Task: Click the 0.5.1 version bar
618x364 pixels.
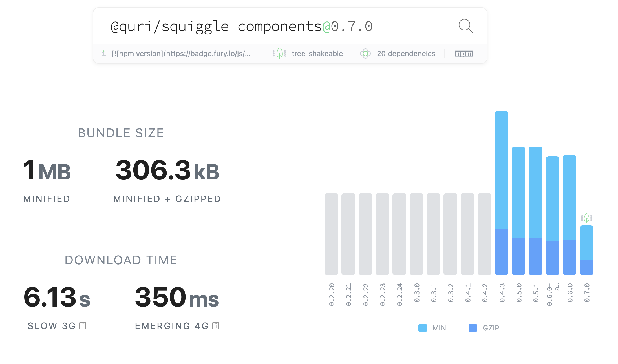Action: coord(535,210)
